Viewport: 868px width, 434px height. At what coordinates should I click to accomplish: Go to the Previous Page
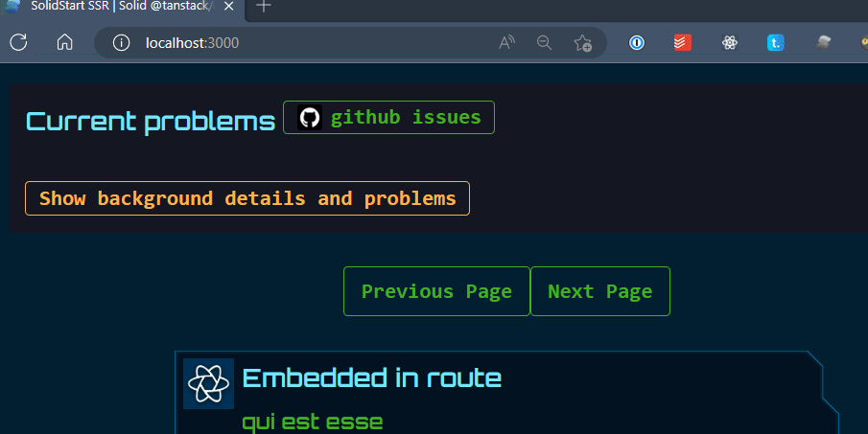pyautogui.click(x=436, y=291)
